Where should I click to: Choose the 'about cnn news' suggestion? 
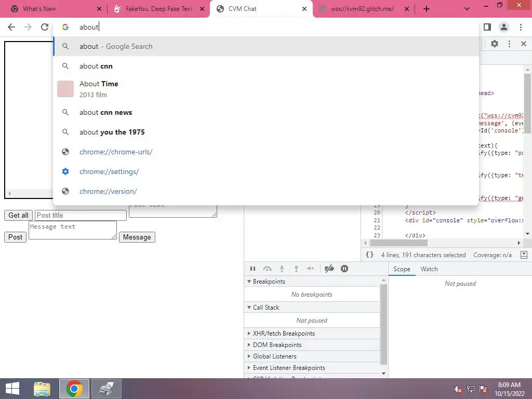(x=266, y=112)
